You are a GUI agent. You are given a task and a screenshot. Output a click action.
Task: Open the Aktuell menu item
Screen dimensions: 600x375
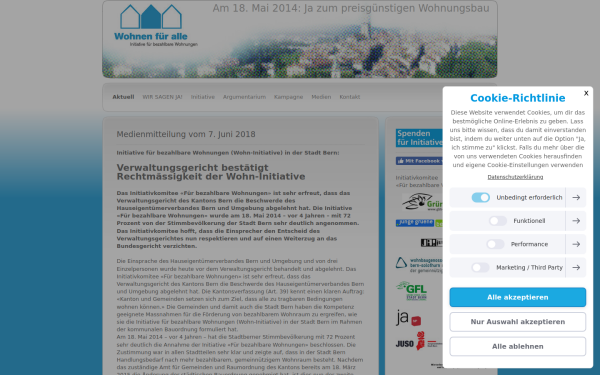pos(123,97)
